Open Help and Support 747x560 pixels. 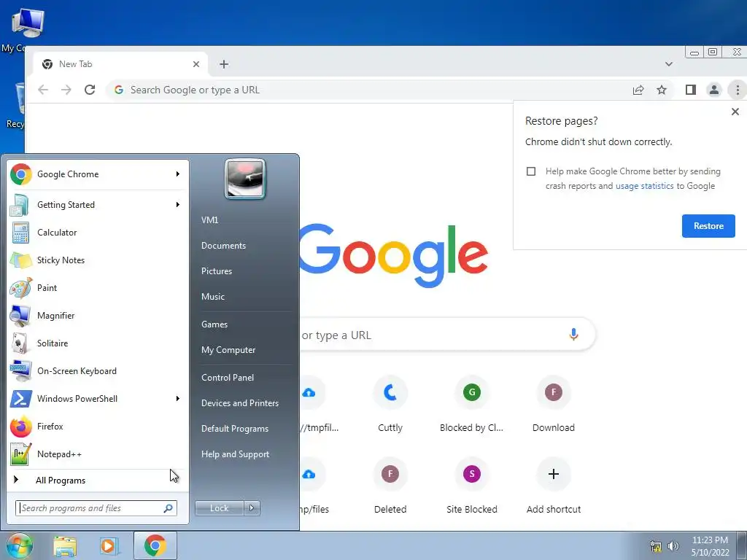pos(235,454)
